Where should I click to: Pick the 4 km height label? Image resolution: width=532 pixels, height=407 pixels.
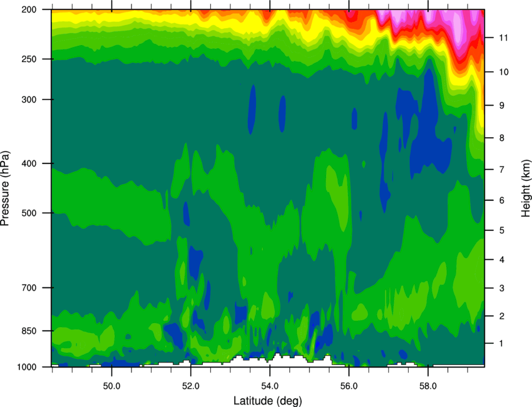(502, 260)
